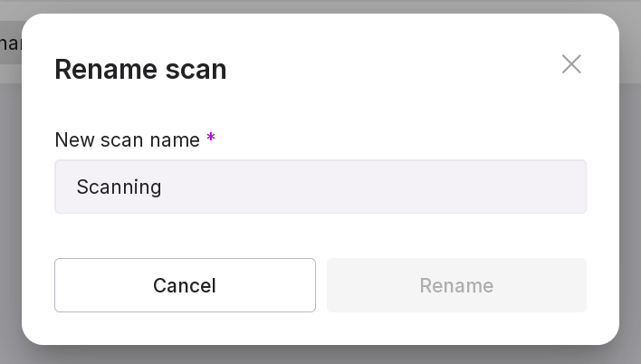The height and width of the screenshot is (364, 641).
Task: Click the word Scanning in the field
Action: click(x=119, y=187)
